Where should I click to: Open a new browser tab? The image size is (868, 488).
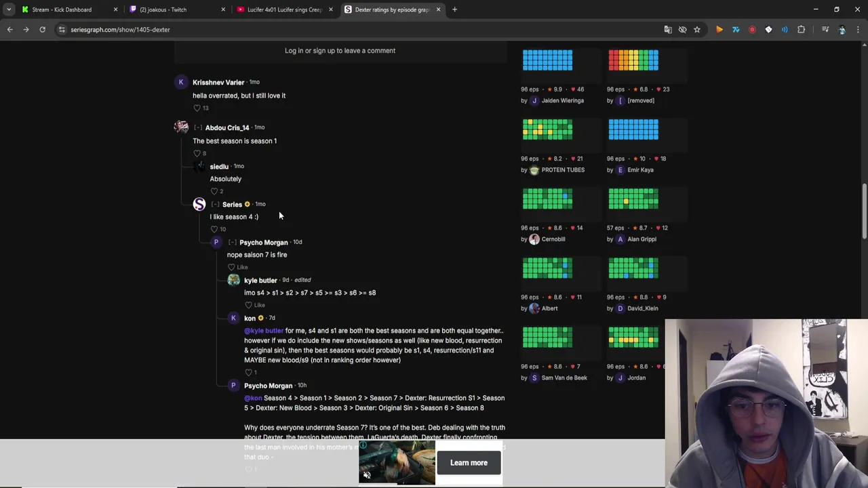click(454, 9)
